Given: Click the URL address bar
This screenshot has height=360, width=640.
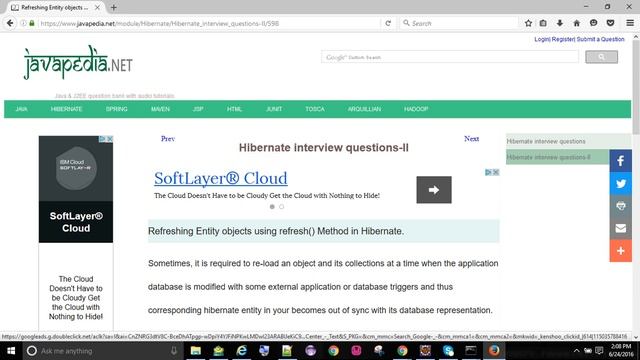Looking at the screenshot, I should (208, 24).
